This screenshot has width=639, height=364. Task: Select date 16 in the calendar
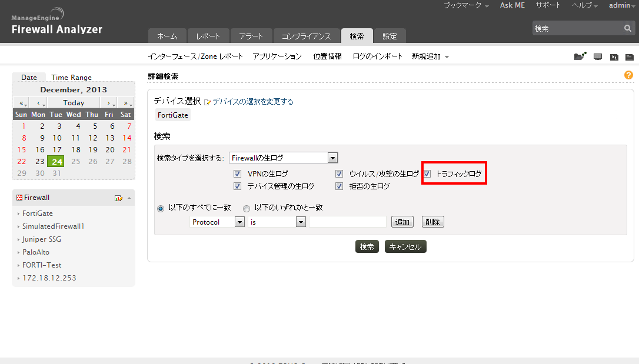pyautogui.click(x=40, y=150)
